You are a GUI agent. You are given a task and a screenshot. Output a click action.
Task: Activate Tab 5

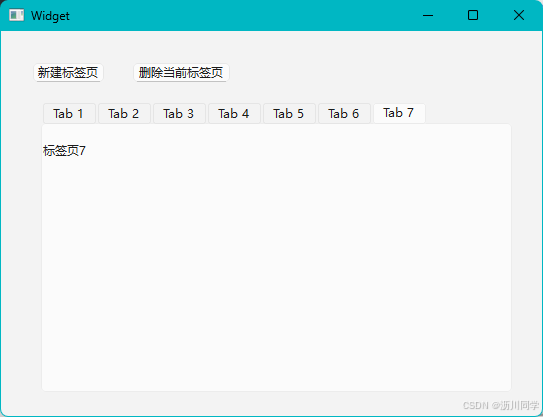(289, 114)
